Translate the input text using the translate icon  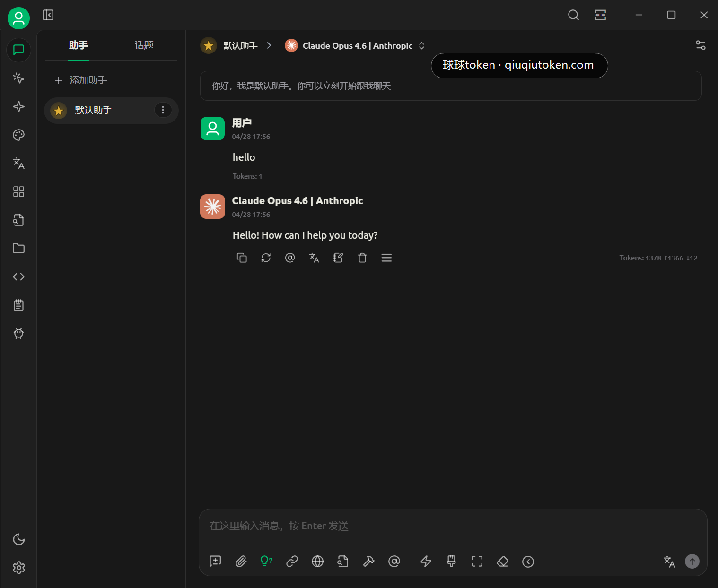[669, 561]
